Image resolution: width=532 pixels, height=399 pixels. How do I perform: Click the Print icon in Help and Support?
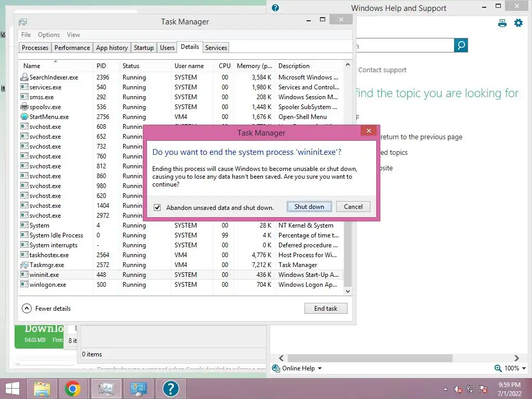(502, 23)
